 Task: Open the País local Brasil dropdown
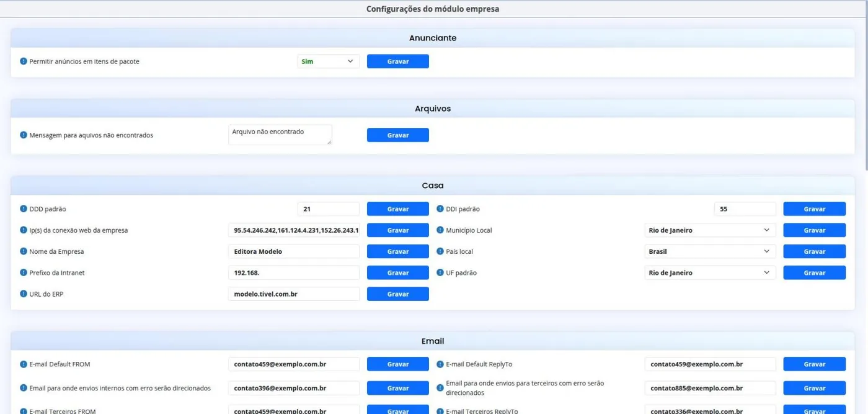[x=710, y=251]
